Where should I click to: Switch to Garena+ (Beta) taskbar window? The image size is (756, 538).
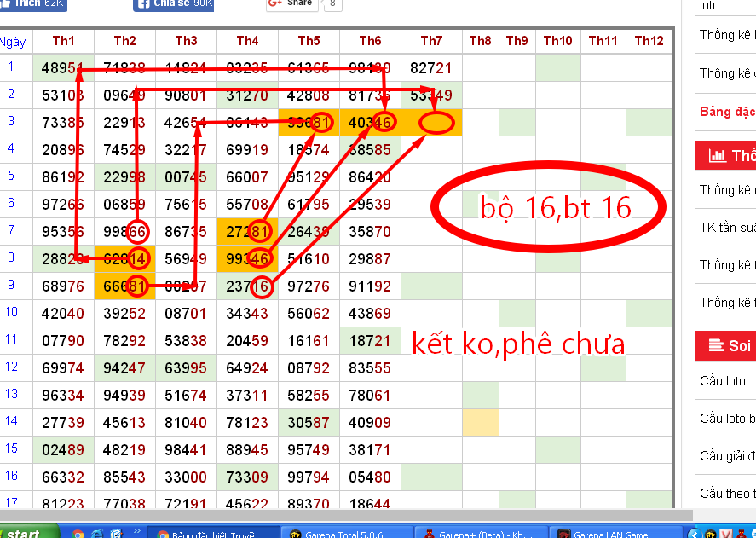click(479, 534)
